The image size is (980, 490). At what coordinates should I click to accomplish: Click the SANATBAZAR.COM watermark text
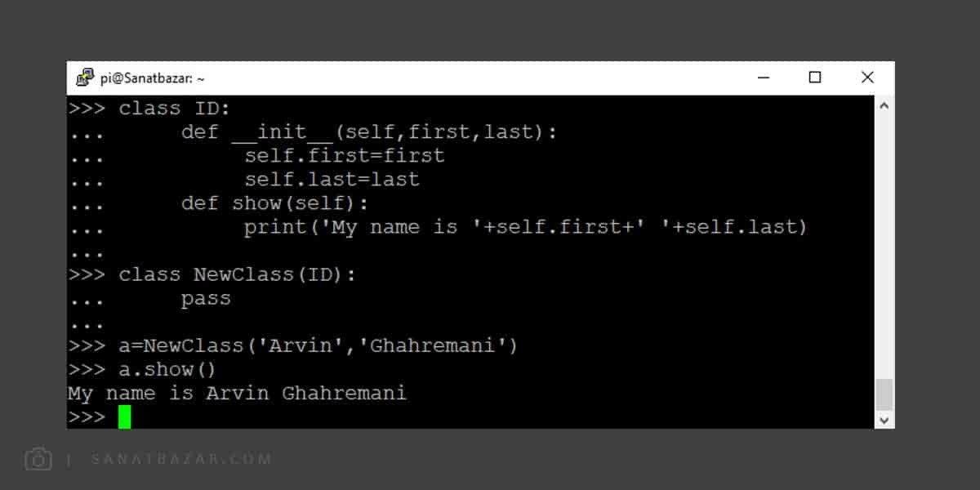pos(181,460)
